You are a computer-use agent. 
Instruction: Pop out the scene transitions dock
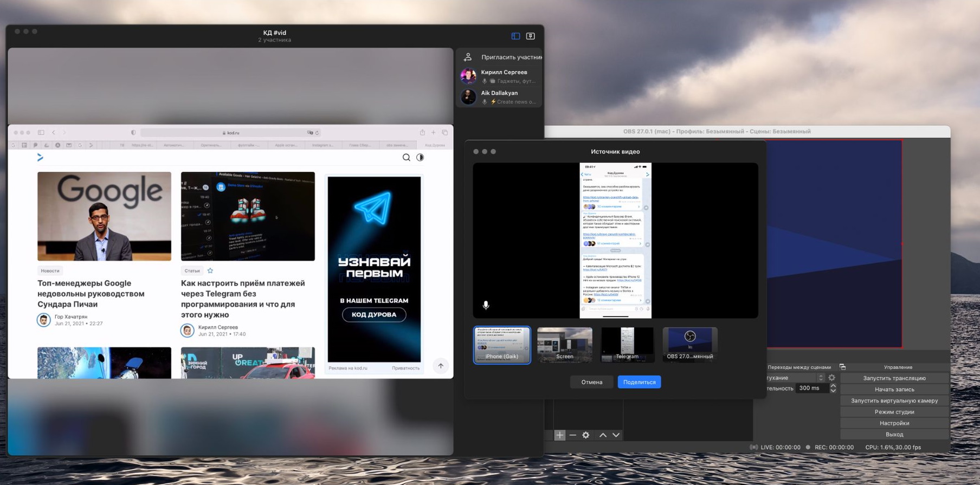click(x=842, y=367)
